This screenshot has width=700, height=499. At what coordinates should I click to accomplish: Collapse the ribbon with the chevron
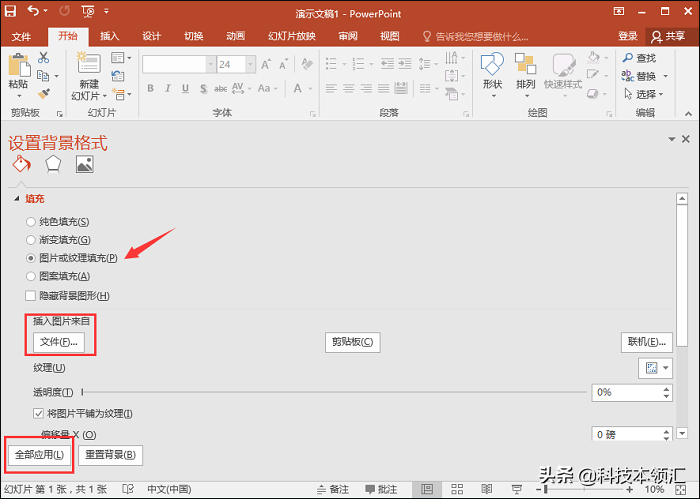point(688,114)
